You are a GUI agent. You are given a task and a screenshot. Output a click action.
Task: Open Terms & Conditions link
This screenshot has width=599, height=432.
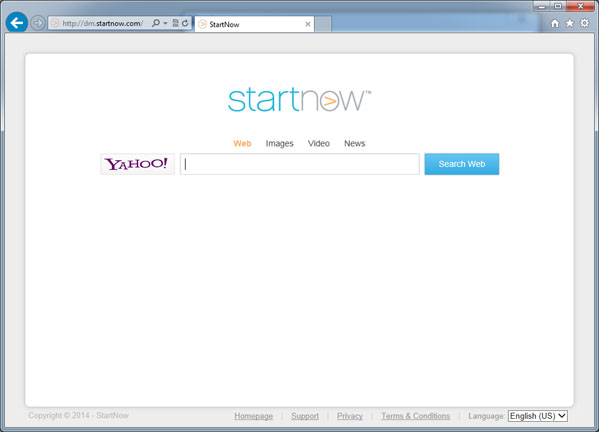coord(415,416)
